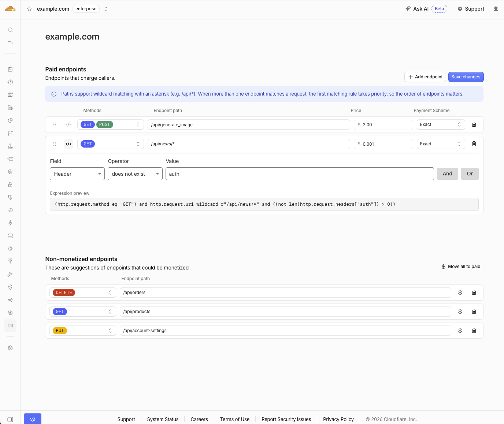
Task: Grab drag handle of /api/generate_image row
Action: click(55, 124)
